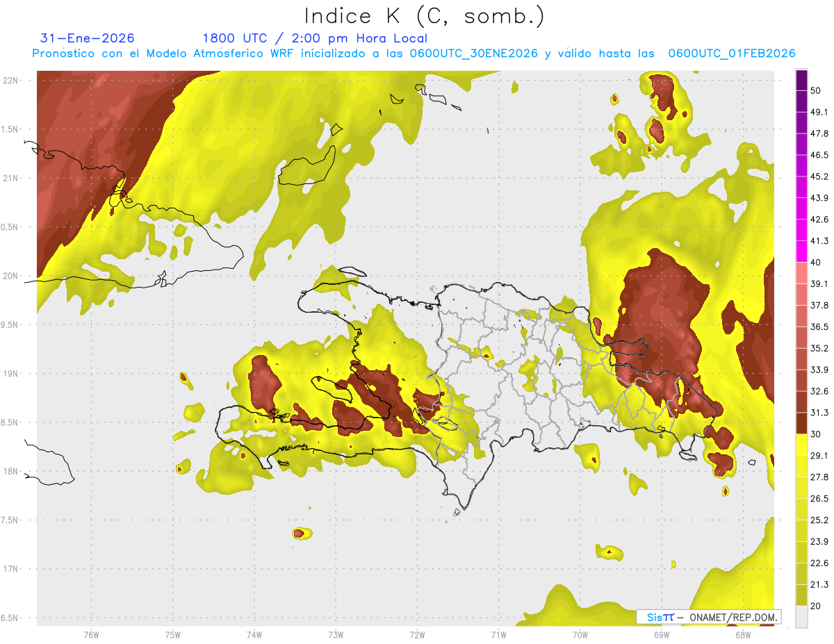Viewport: 834px width, 644px height.
Task: Click the '73W' longitude label
Action: (336, 634)
